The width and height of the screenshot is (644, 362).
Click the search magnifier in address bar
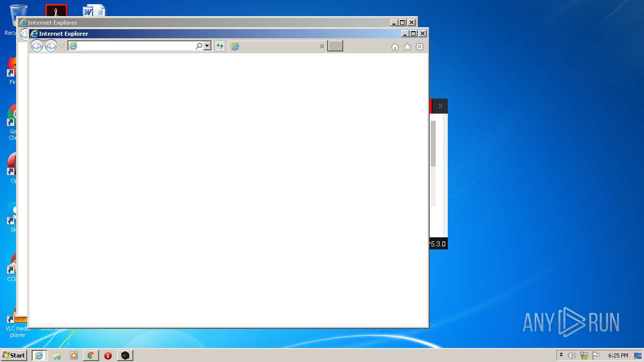pyautogui.click(x=199, y=46)
